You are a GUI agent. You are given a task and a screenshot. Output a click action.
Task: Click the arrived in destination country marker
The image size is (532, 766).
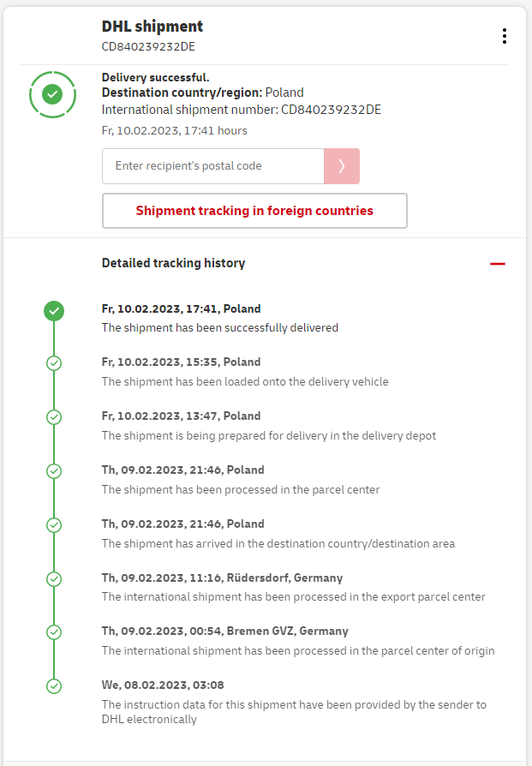(x=54, y=525)
